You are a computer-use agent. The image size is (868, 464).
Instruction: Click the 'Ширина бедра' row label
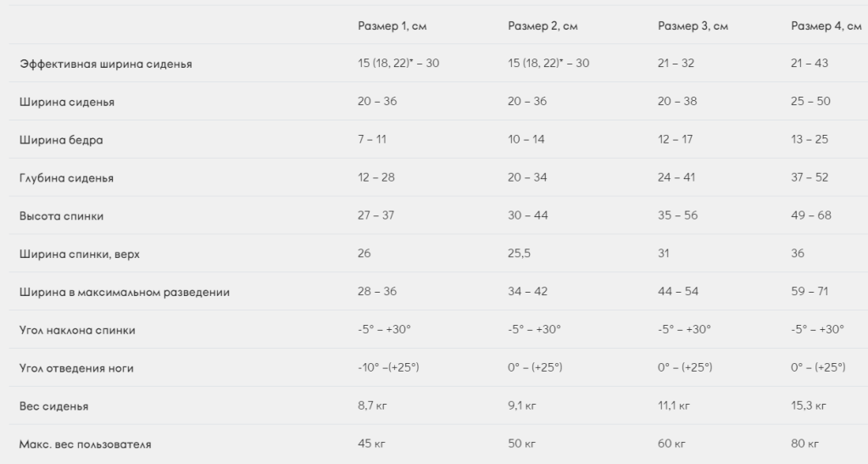(x=61, y=140)
